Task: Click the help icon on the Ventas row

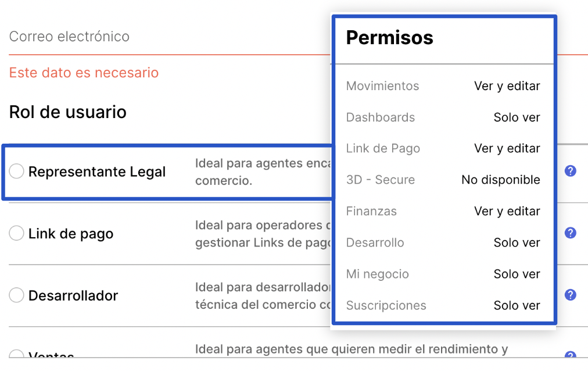Action: (571, 355)
